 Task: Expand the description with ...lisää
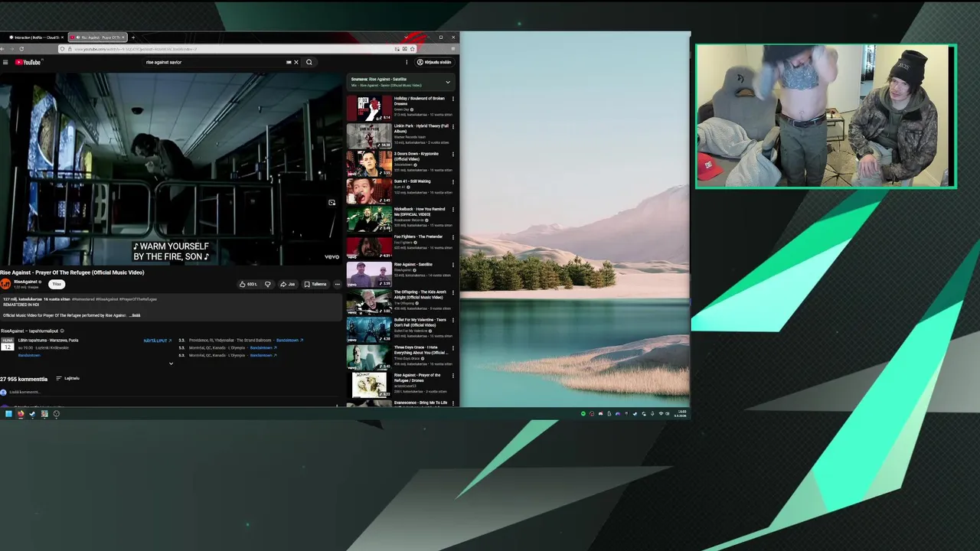click(135, 315)
